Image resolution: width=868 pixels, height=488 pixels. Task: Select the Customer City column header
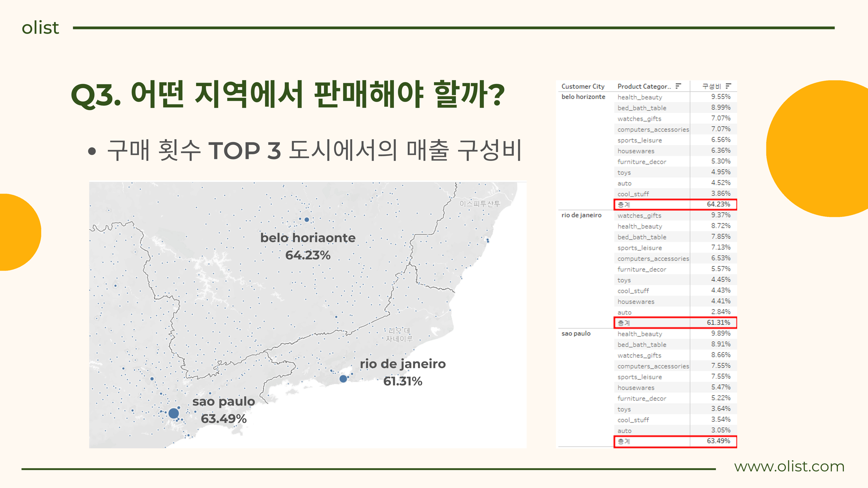pyautogui.click(x=583, y=86)
